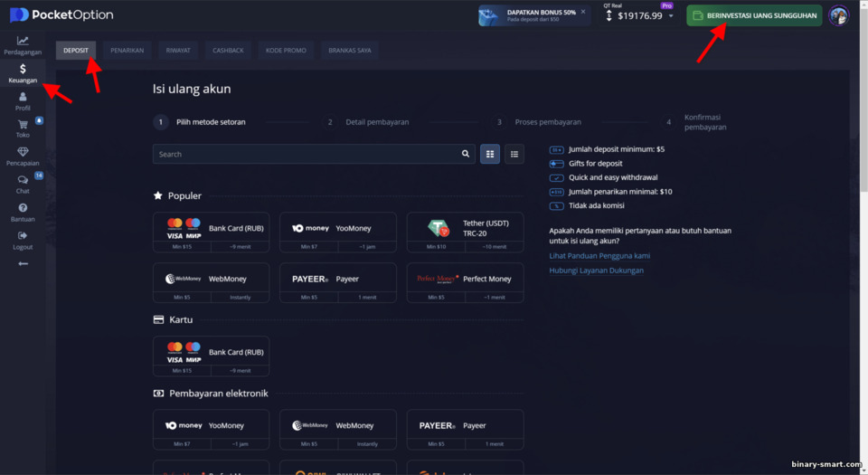Open Lihat Panduan Pengguna kami link

click(x=599, y=256)
